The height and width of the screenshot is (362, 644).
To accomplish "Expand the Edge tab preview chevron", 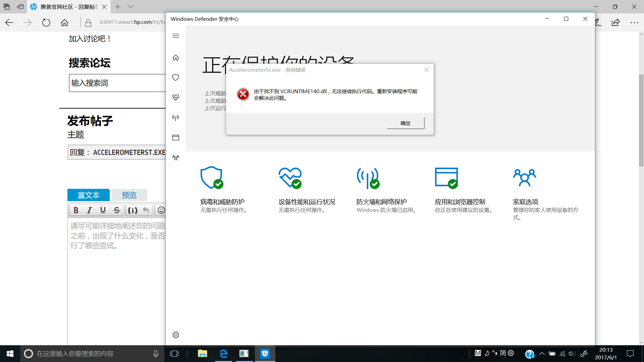I will (131, 7).
